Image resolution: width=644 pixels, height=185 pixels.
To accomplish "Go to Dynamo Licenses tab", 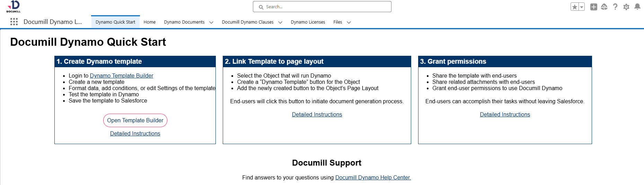I will (x=308, y=22).
